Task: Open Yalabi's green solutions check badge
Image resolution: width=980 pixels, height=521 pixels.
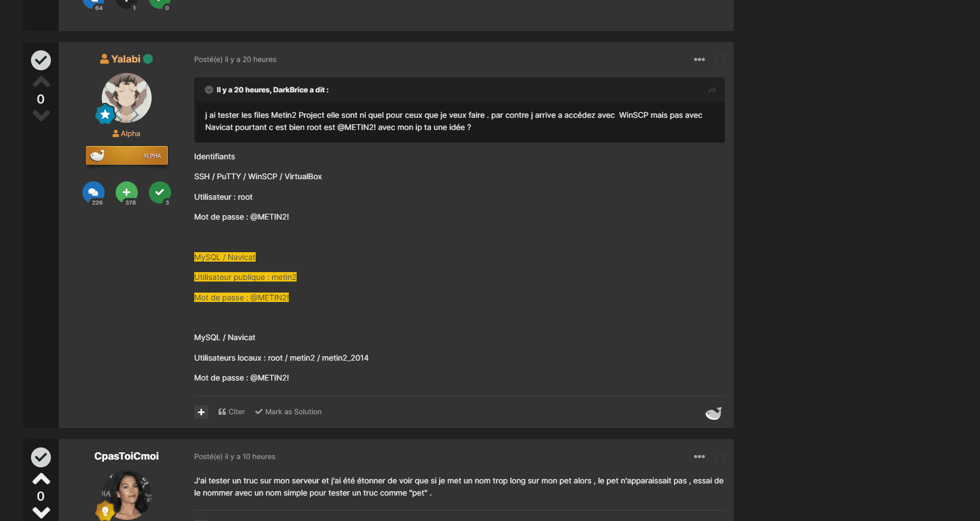Action: (x=160, y=192)
